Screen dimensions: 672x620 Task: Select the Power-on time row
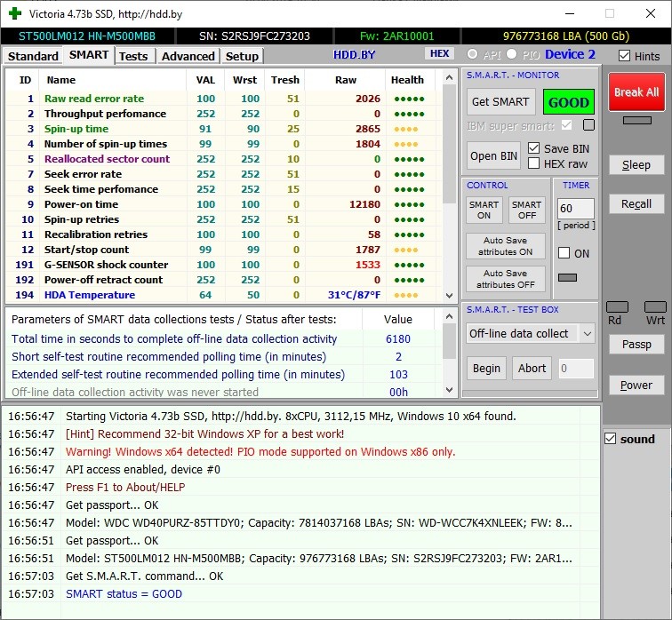[x=224, y=204]
